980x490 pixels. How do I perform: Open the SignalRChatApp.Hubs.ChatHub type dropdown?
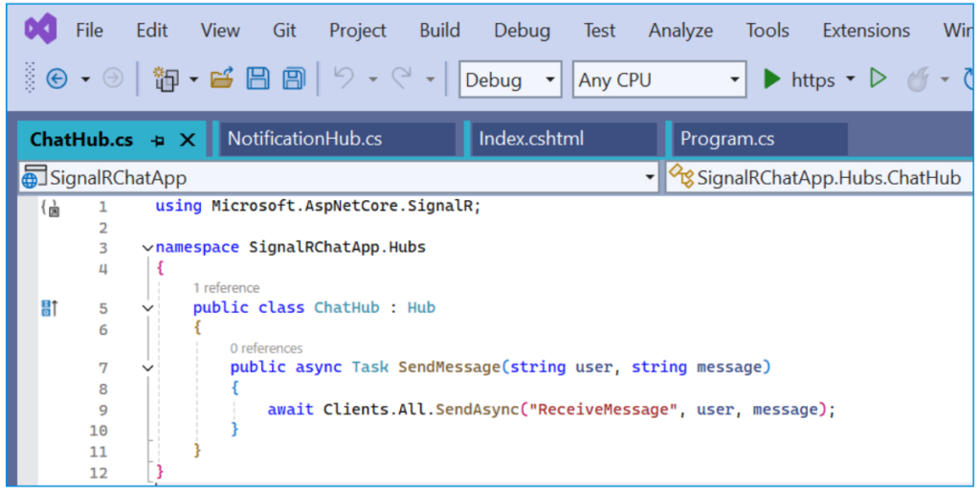click(x=820, y=178)
